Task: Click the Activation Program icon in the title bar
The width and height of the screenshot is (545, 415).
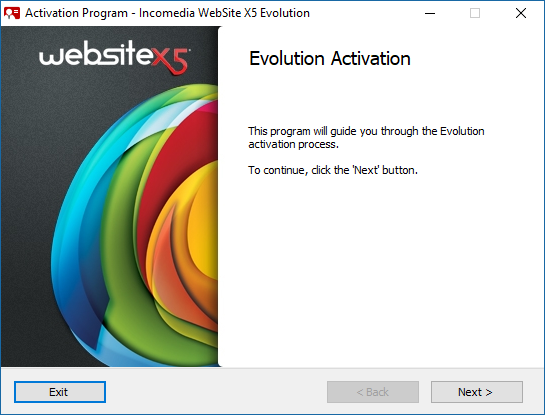Action: pos(12,13)
